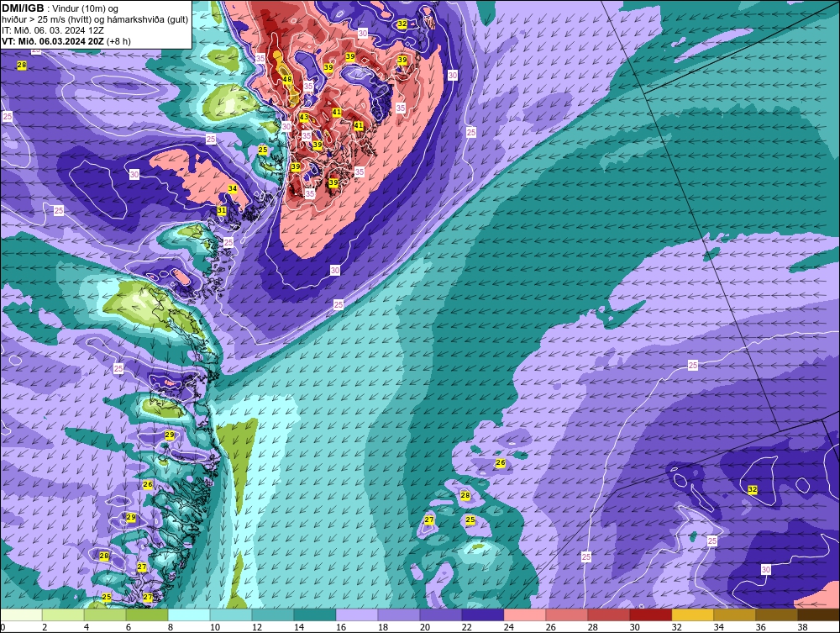Click the yellow 43 max gust label

tap(304, 118)
